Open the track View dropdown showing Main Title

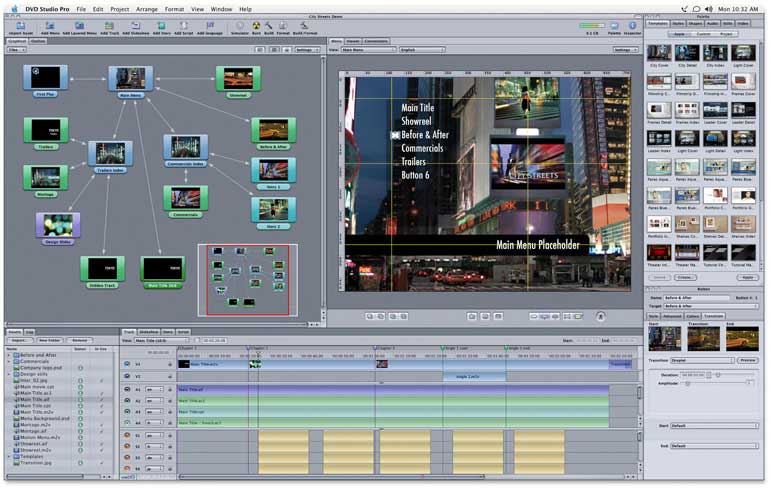(162, 340)
